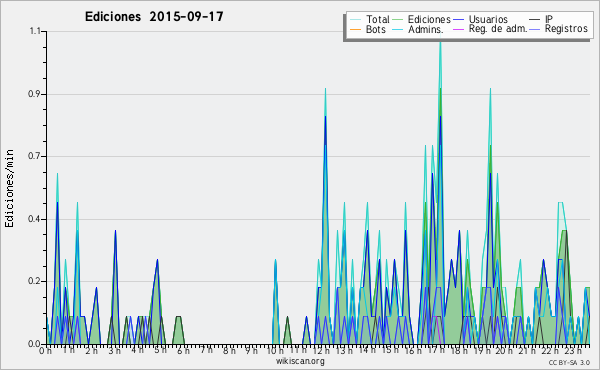Click the 17 h mark on time axis
This screenshot has width=600, height=370.
click(x=436, y=350)
